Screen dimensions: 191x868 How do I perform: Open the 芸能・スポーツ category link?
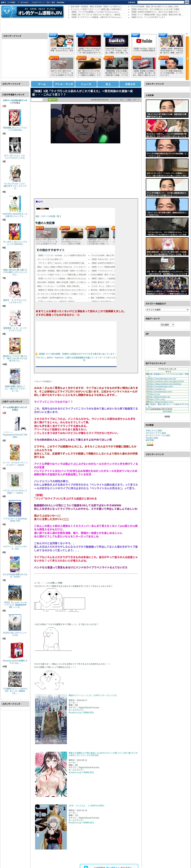pyautogui.click(x=133, y=100)
